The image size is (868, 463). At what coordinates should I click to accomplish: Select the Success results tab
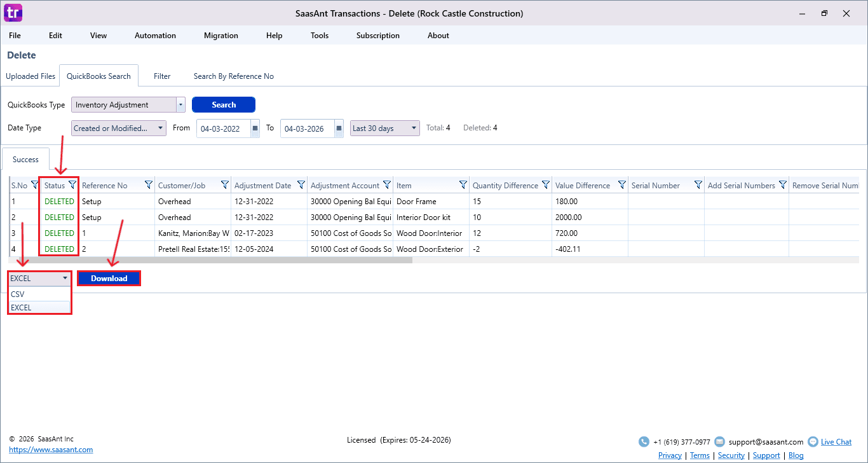tap(25, 160)
